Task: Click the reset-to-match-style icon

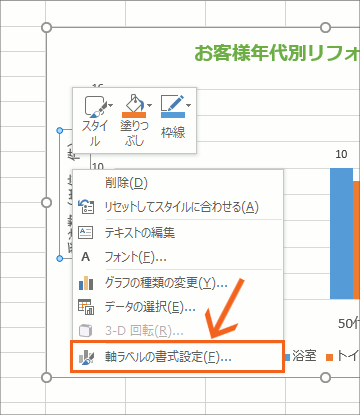Action: click(86, 207)
